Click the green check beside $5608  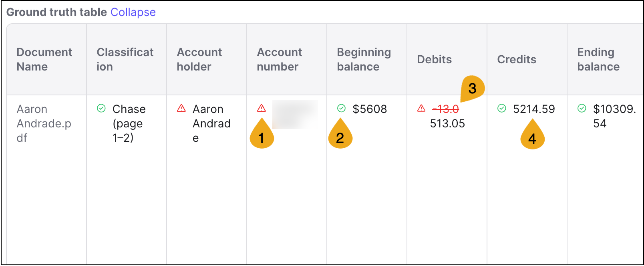(x=341, y=108)
